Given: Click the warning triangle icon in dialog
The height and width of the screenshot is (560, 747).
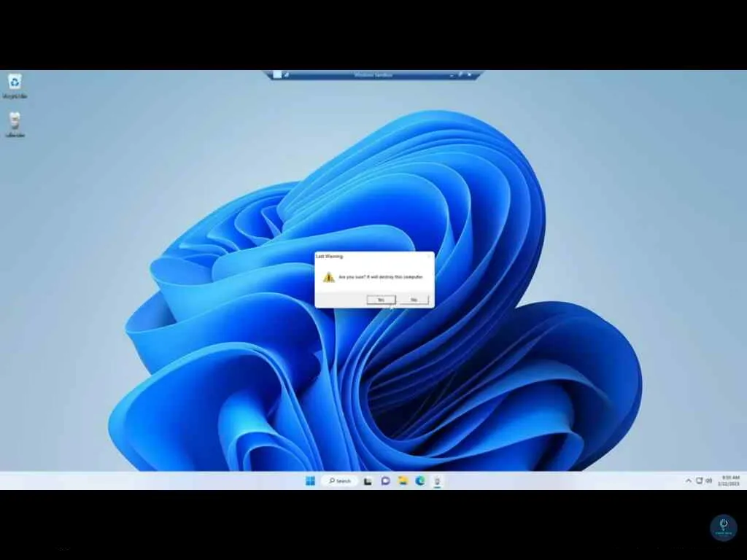Looking at the screenshot, I should [x=329, y=276].
